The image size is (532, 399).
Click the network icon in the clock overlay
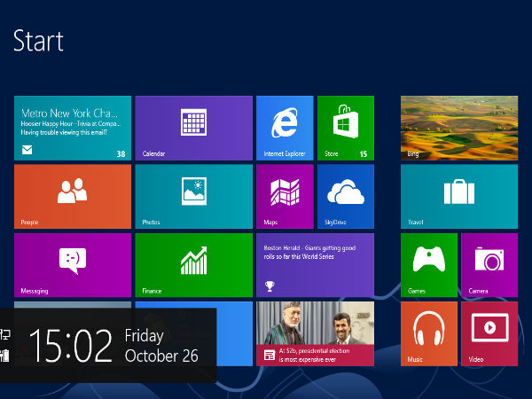(x=5, y=335)
